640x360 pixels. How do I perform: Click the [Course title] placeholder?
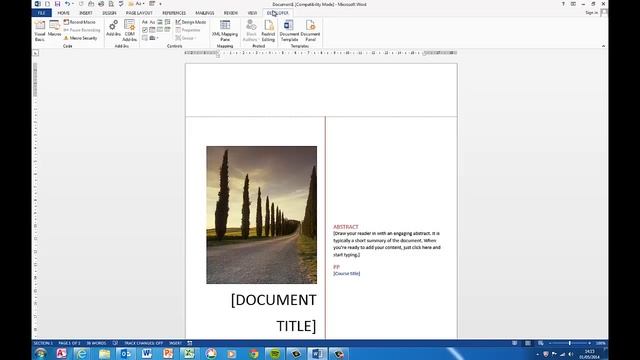(347, 273)
